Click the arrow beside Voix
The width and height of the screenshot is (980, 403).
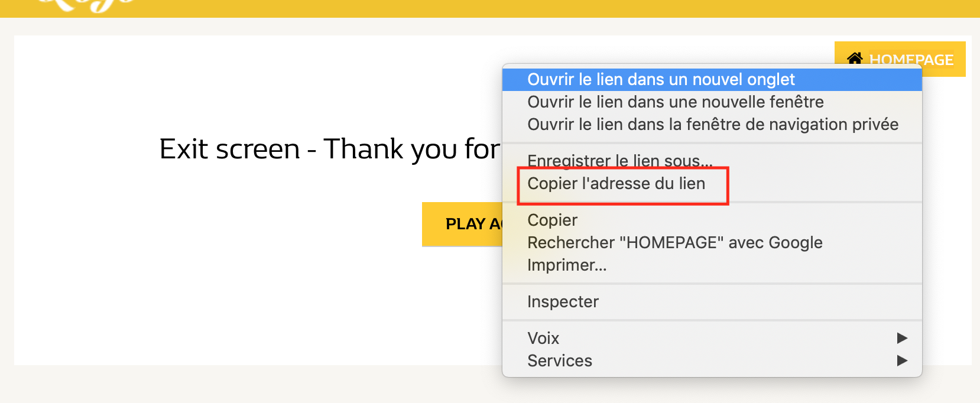[902, 338]
